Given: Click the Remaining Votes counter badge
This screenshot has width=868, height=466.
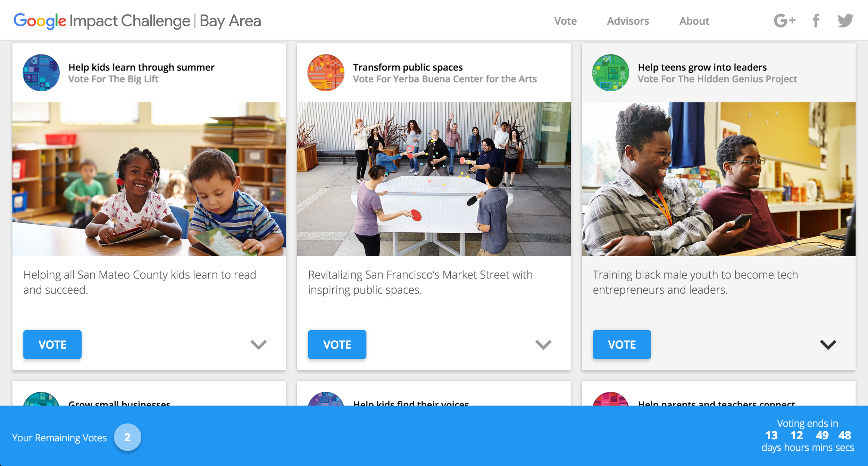Looking at the screenshot, I should (127, 437).
